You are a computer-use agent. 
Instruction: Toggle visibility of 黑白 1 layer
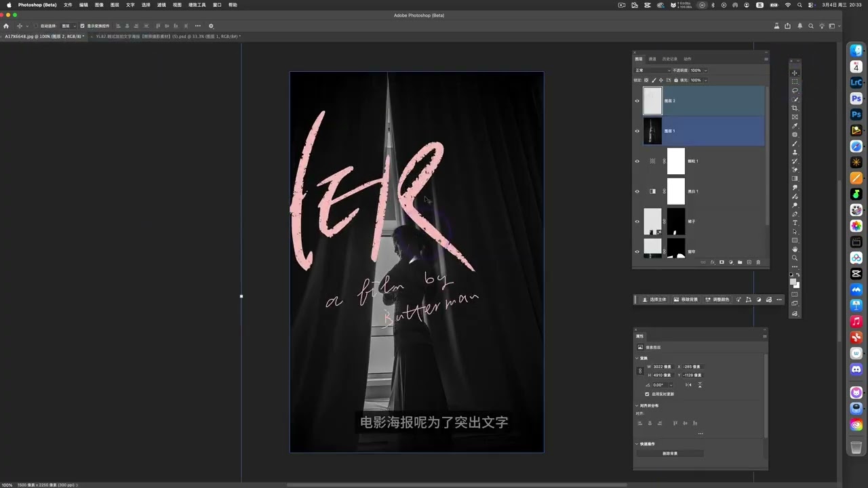637,191
